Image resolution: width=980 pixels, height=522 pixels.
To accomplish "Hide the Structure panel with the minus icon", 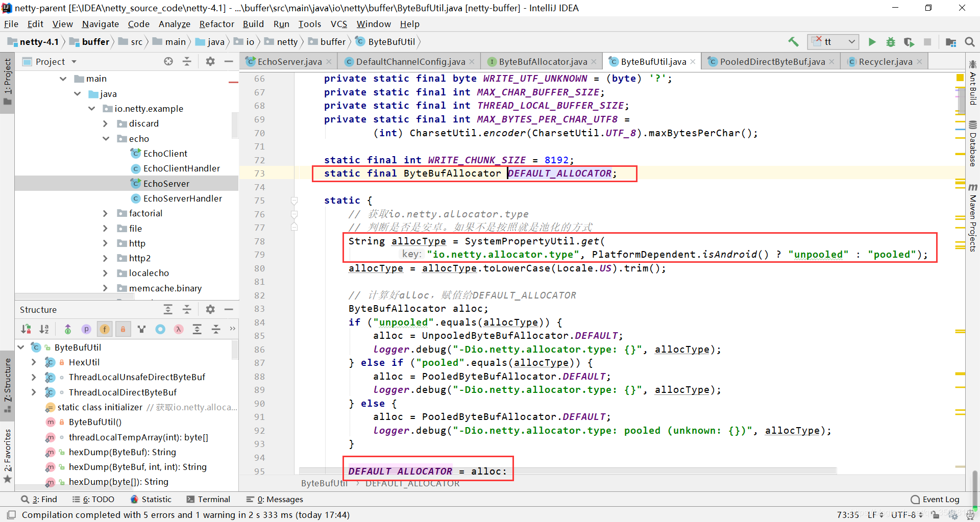I will 229,309.
